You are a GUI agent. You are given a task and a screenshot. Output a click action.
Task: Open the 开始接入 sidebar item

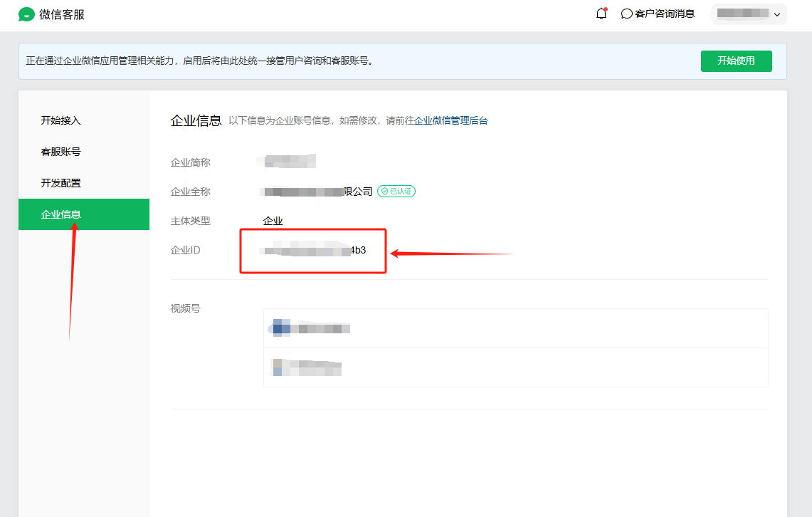(60, 120)
